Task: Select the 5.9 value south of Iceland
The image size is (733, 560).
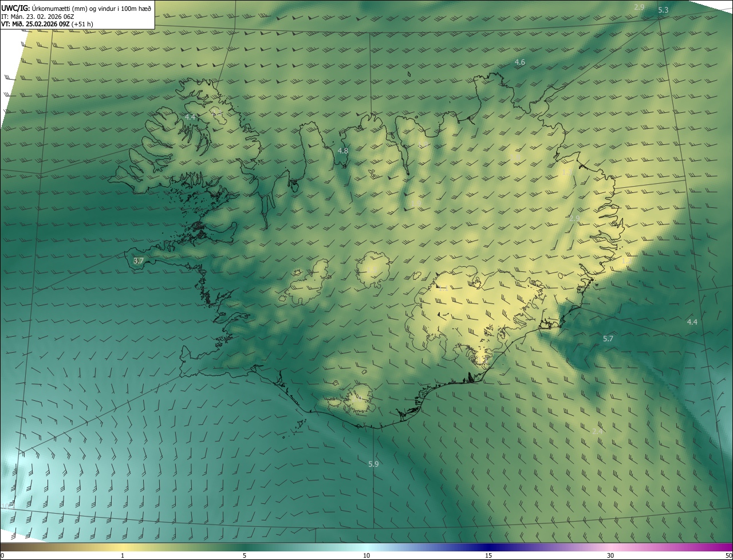Action: pyautogui.click(x=373, y=464)
